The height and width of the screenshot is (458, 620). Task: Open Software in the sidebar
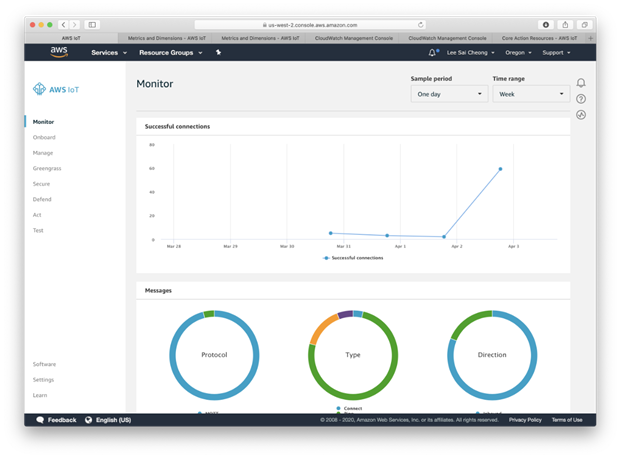click(x=44, y=364)
